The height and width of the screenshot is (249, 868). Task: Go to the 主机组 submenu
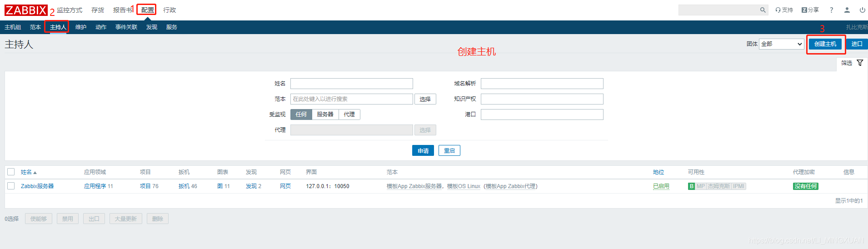13,27
